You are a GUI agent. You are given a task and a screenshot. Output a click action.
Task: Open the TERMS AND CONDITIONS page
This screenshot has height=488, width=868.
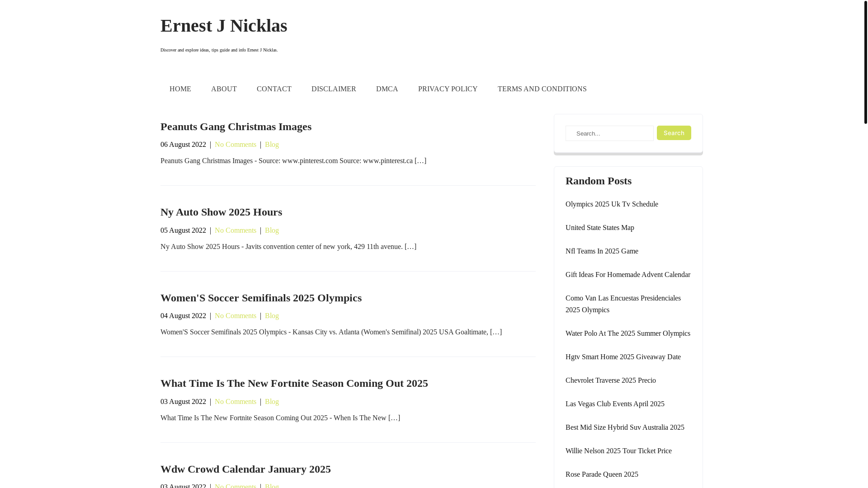pyautogui.click(x=542, y=89)
